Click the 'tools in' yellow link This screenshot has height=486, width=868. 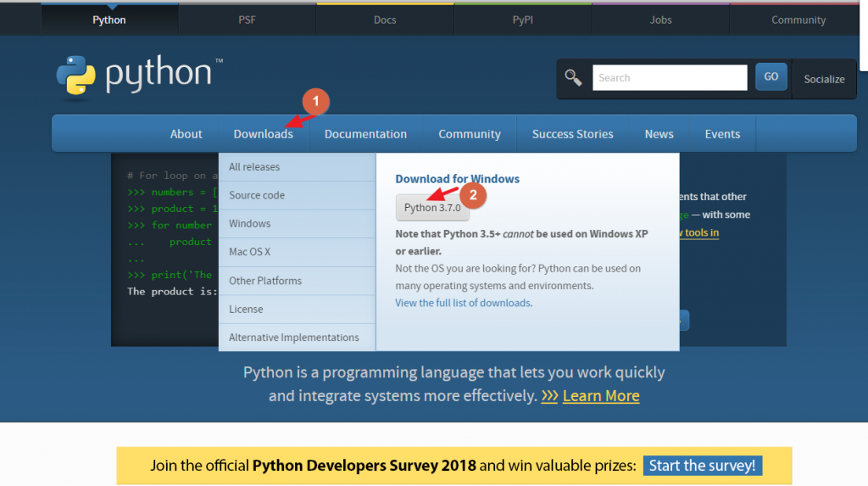(x=701, y=232)
